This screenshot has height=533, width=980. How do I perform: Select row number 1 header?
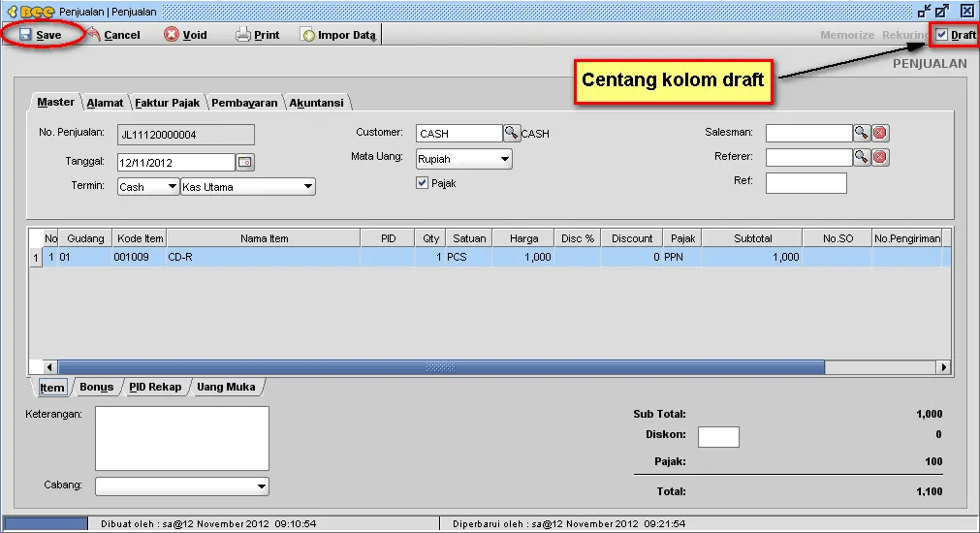[36, 257]
